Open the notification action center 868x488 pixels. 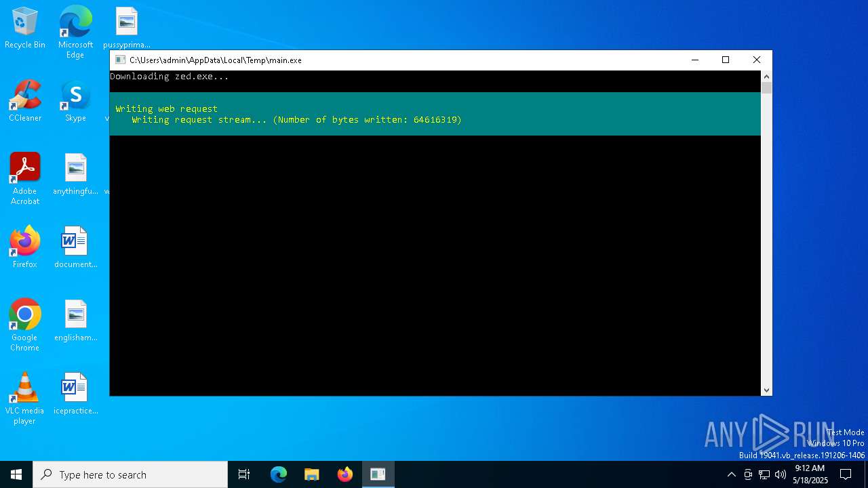(846, 474)
